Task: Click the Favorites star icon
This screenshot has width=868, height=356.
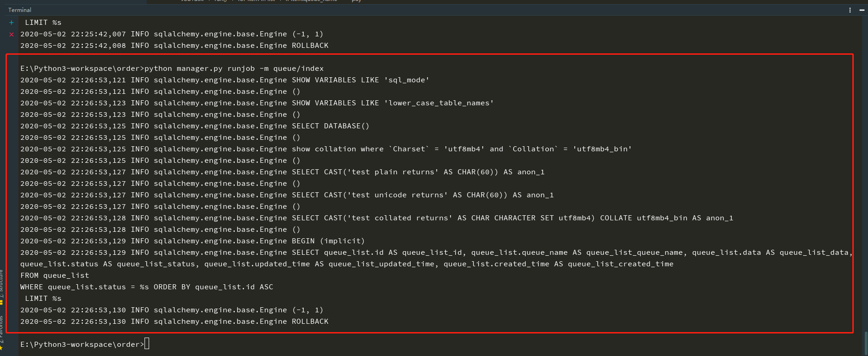Action: point(2,348)
